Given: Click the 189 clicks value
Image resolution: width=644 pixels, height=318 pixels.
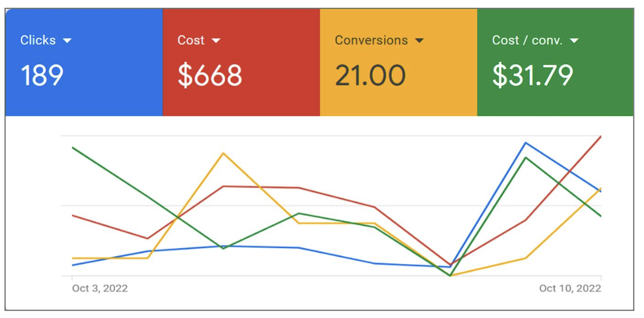Looking at the screenshot, I should tap(42, 76).
